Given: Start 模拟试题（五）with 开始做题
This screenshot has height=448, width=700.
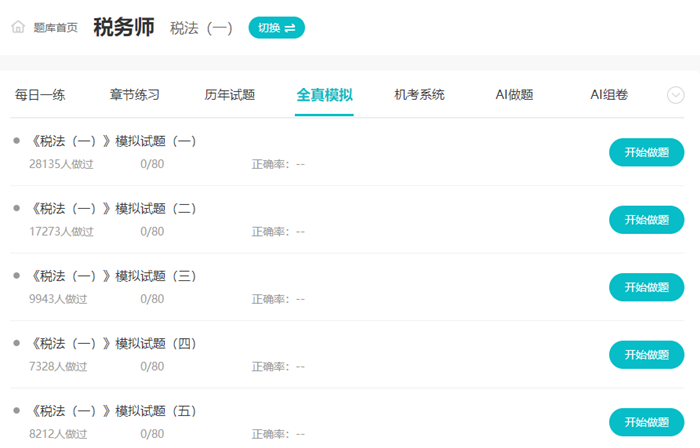Looking at the screenshot, I should click(x=646, y=422).
